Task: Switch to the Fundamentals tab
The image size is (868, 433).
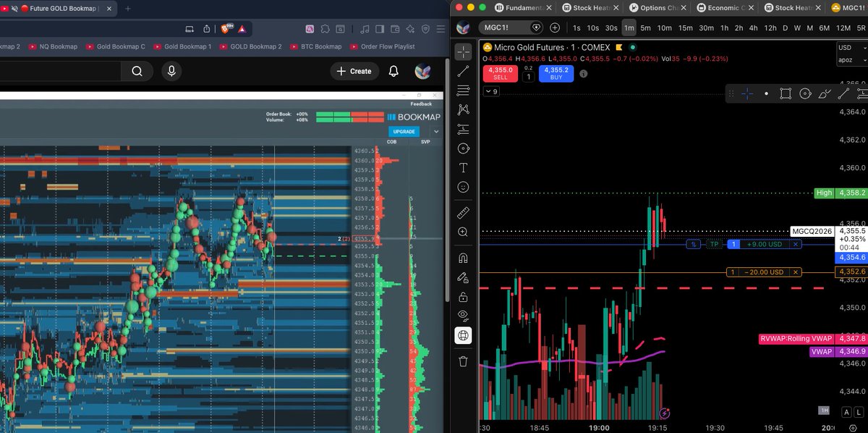Action: click(x=524, y=8)
